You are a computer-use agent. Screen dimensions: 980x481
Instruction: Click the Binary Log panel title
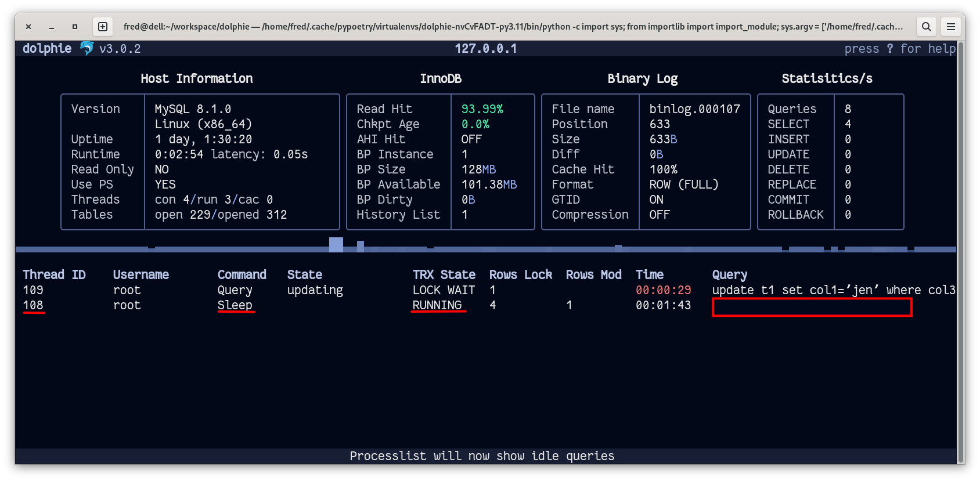[642, 78]
